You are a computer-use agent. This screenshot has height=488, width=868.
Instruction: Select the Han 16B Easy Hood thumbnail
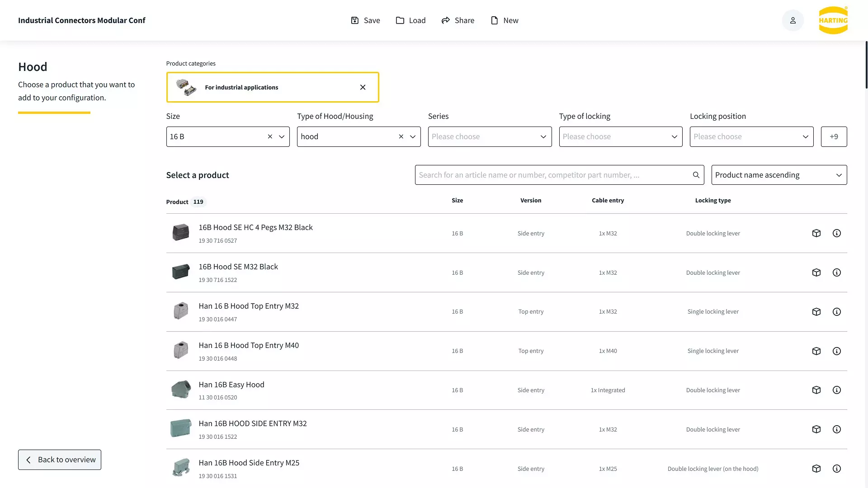(181, 389)
